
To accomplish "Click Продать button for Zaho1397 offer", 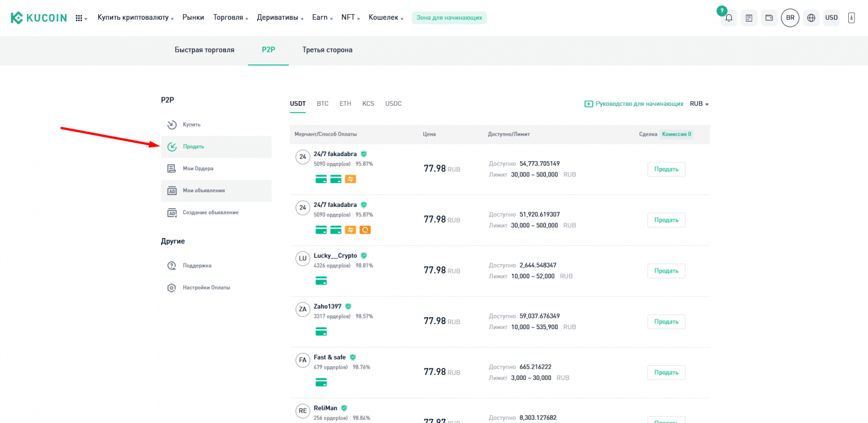I will 666,322.
